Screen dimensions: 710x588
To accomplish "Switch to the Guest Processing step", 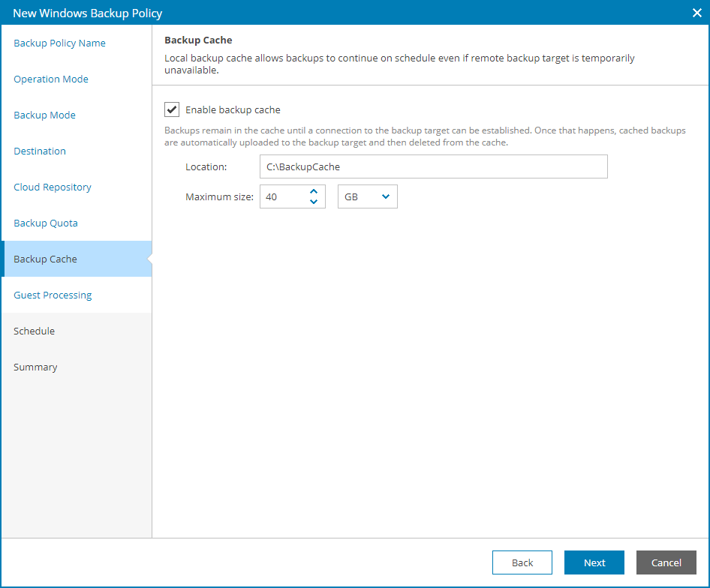I will pyautogui.click(x=52, y=295).
